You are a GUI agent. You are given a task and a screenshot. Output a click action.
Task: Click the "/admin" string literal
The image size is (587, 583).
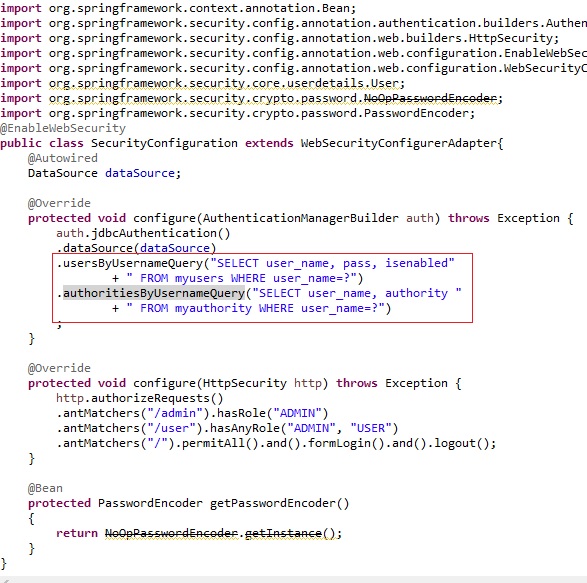click(x=175, y=413)
